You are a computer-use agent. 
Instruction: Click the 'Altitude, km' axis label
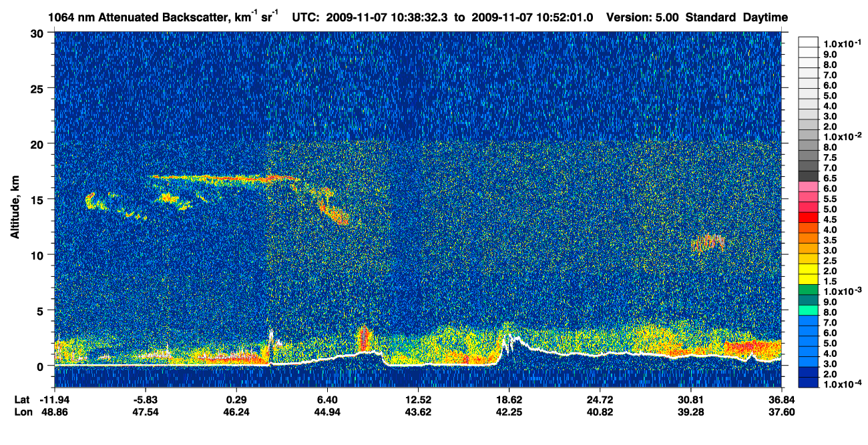click(x=15, y=209)
